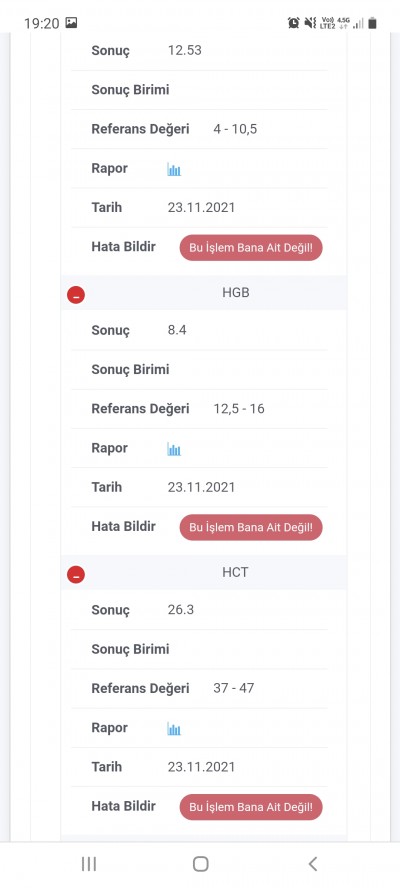400x888 pixels.
Task: Tap the HCT section title text
Action: 235,572
